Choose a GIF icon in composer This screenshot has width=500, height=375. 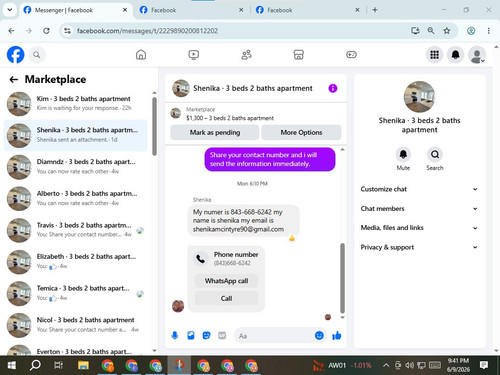pos(222,335)
